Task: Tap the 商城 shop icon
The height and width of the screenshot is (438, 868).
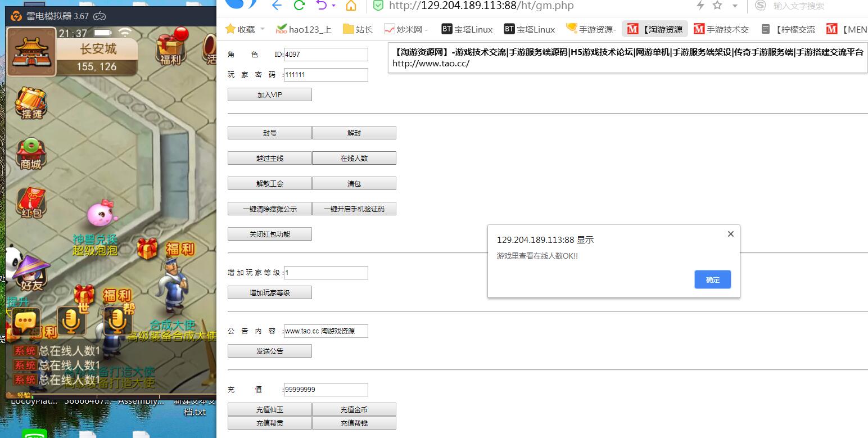Action: point(30,153)
